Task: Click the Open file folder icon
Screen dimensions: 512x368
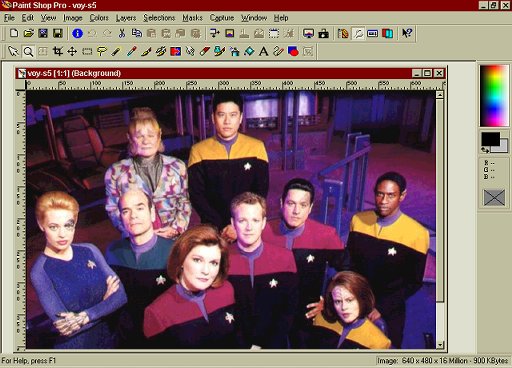Action: tap(29, 33)
